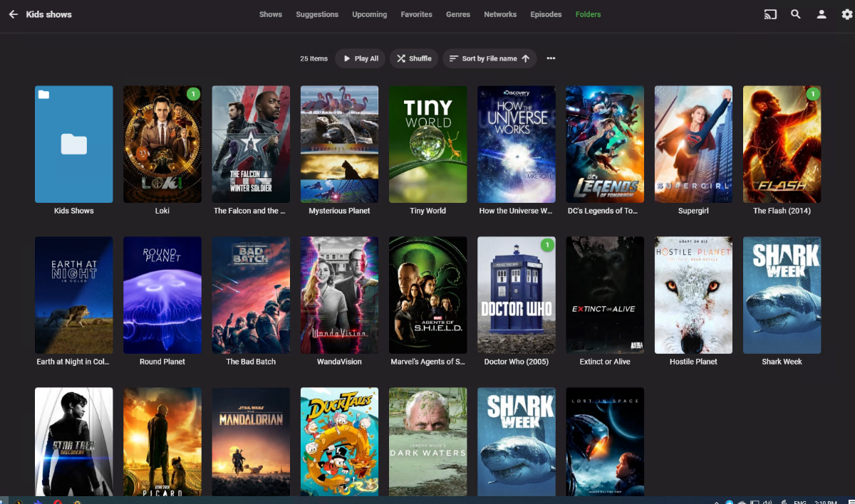
Task: Open settings via the gear icon
Action: [x=846, y=14]
